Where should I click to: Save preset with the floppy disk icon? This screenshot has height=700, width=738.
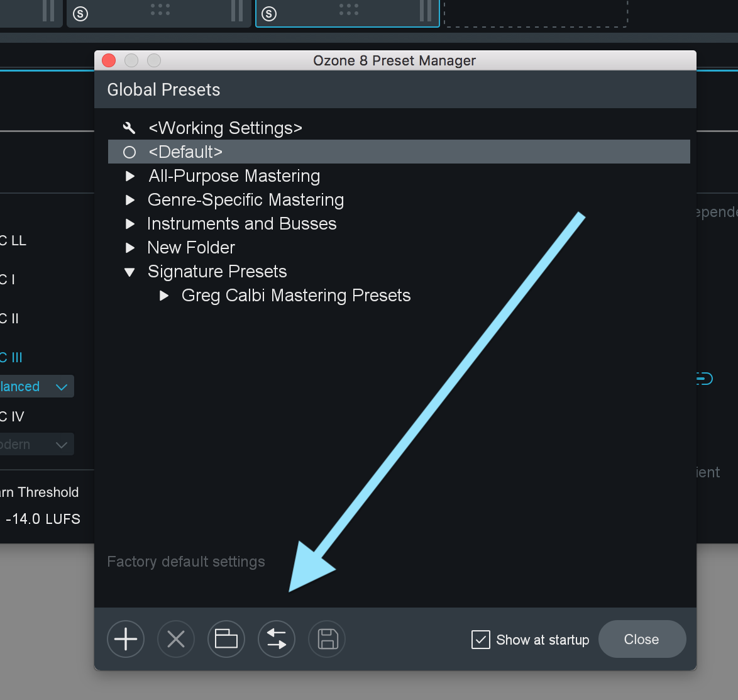[x=327, y=639]
